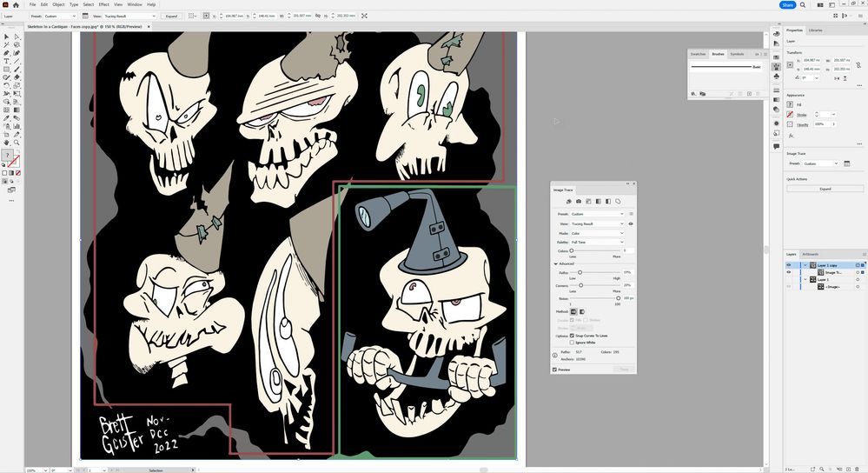Click the Stroke link in Appearance
The width and height of the screenshot is (868, 473).
802,115
